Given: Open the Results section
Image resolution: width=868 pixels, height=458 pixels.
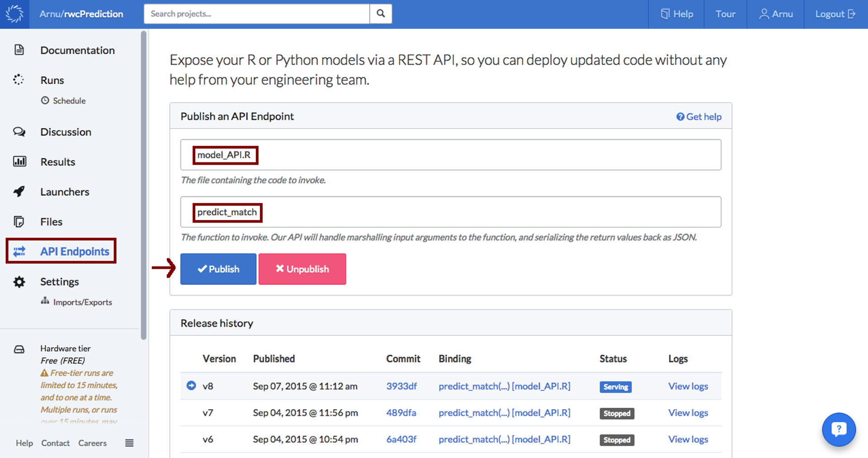Looking at the screenshot, I should coord(57,162).
